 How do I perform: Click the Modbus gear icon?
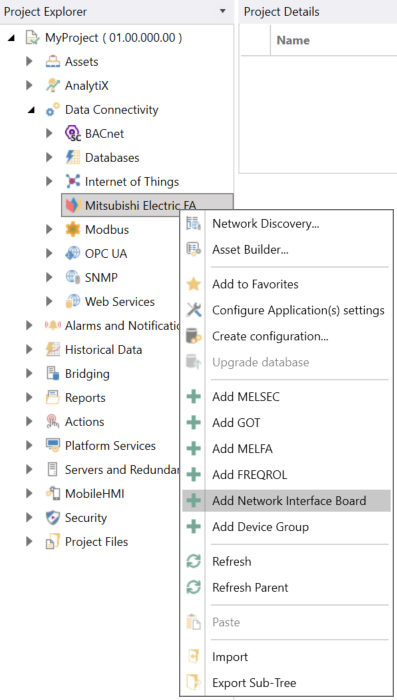point(72,229)
